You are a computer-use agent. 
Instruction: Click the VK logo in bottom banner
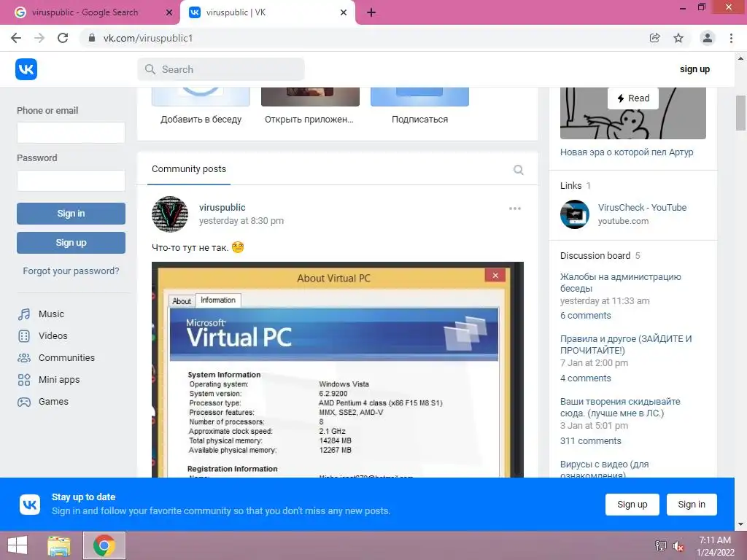30,505
